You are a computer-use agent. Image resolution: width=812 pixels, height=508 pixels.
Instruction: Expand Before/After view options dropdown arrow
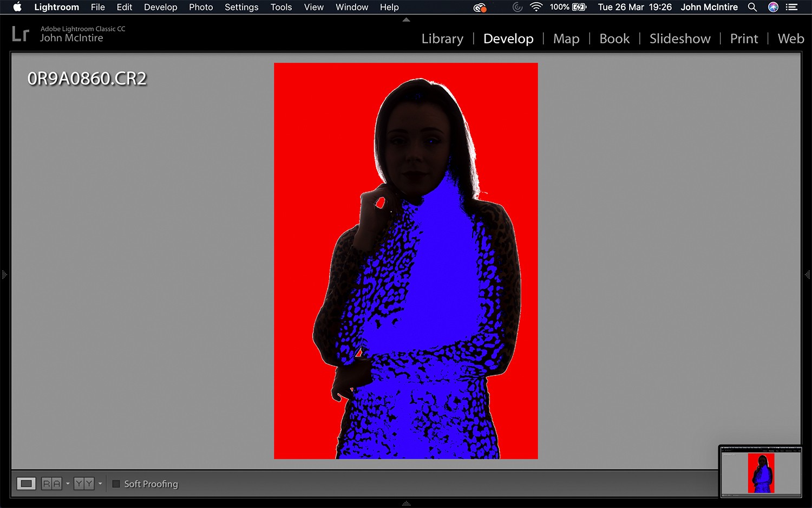(x=100, y=484)
